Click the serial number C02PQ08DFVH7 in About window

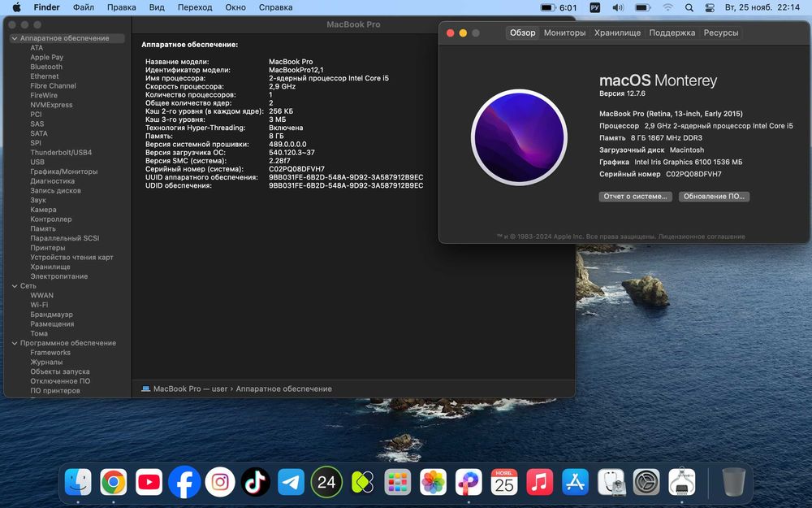click(693, 174)
